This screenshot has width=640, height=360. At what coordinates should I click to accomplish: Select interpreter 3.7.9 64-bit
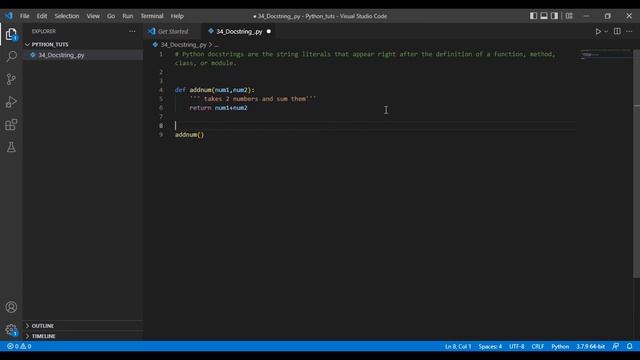pyautogui.click(x=590, y=347)
